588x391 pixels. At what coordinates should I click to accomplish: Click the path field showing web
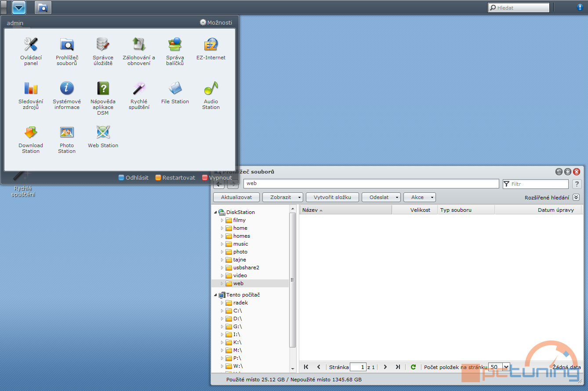(371, 184)
